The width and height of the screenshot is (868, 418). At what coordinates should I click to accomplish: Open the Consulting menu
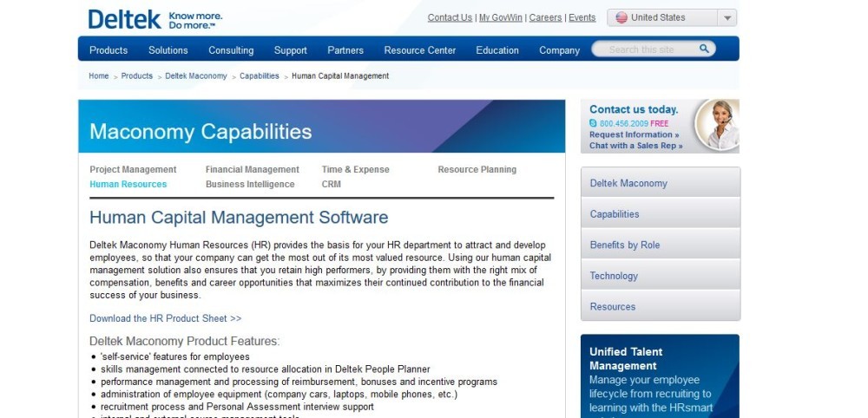pyautogui.click(x=231, y=50)
